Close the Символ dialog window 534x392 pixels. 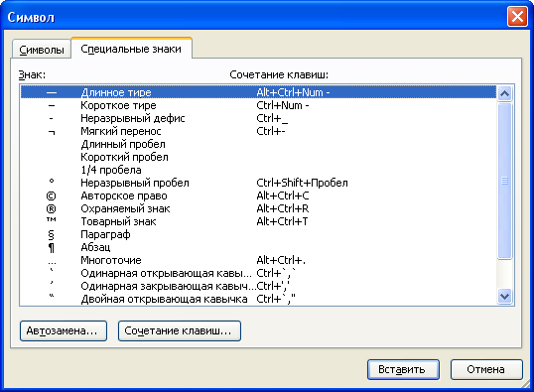(517, 16)
